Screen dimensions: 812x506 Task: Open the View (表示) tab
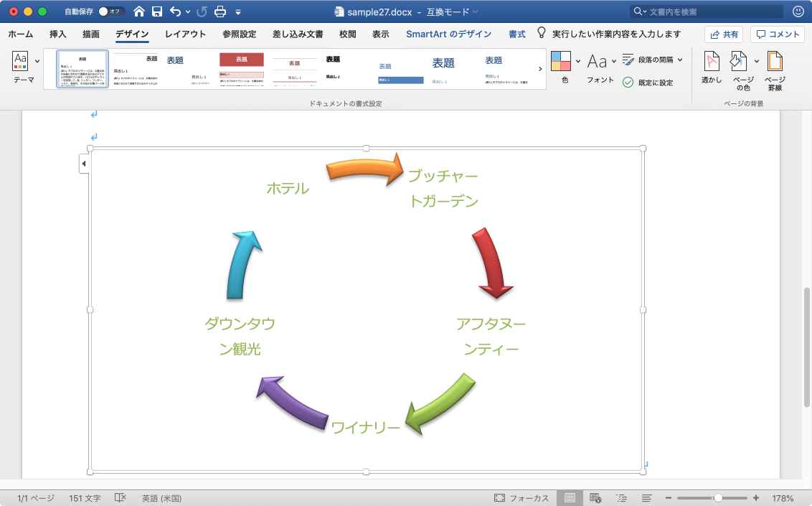(x=381, y=34)
